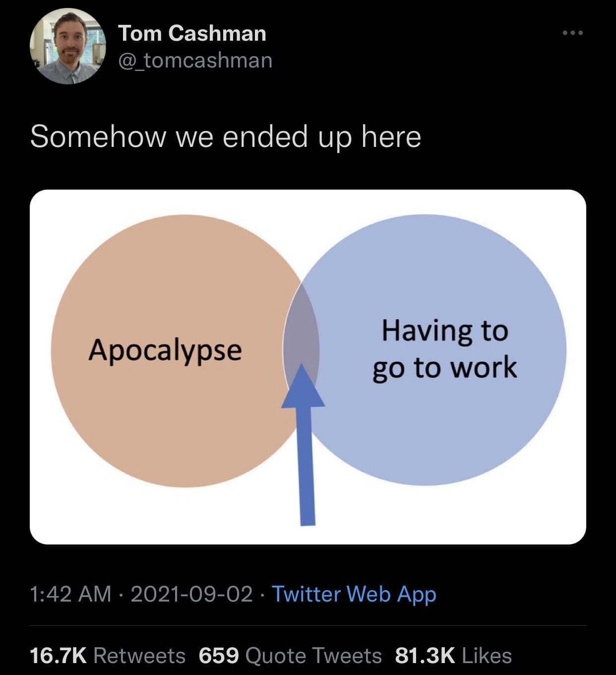The height and width of the screenshot is (675, 616).
Task: Click the 2021-09-02 date
Action: [191, 594]
